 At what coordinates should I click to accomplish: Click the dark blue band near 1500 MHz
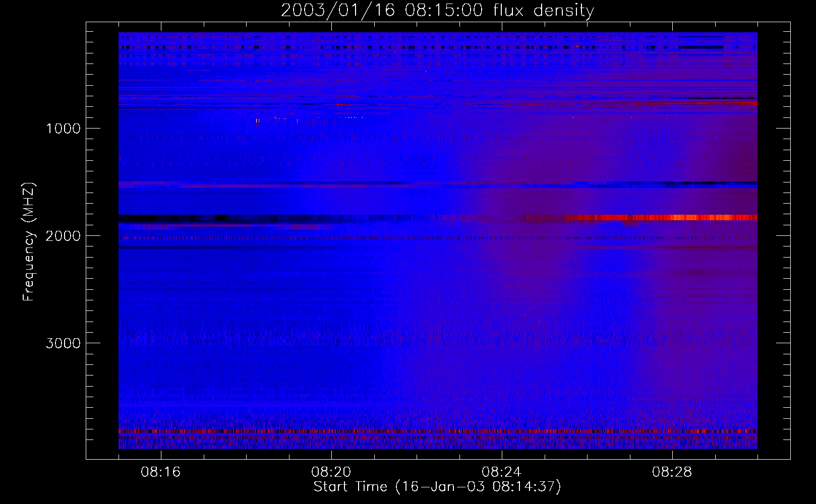(438, 185)
